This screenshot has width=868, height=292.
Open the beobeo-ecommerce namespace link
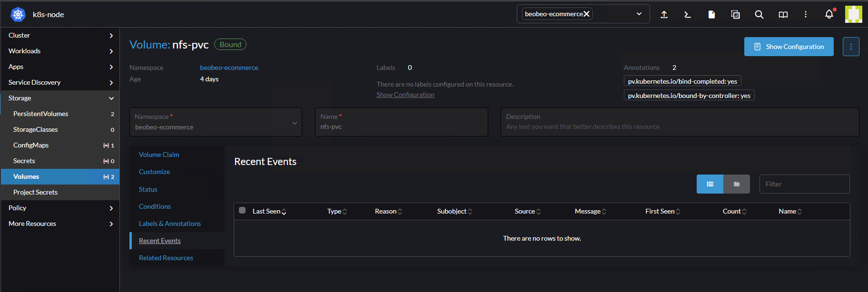tap(229, 68)
